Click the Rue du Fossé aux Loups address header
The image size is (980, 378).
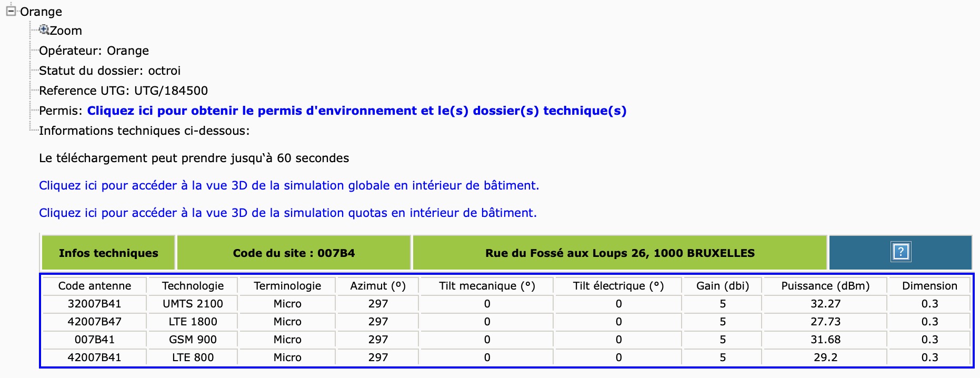tap(620, 253)
